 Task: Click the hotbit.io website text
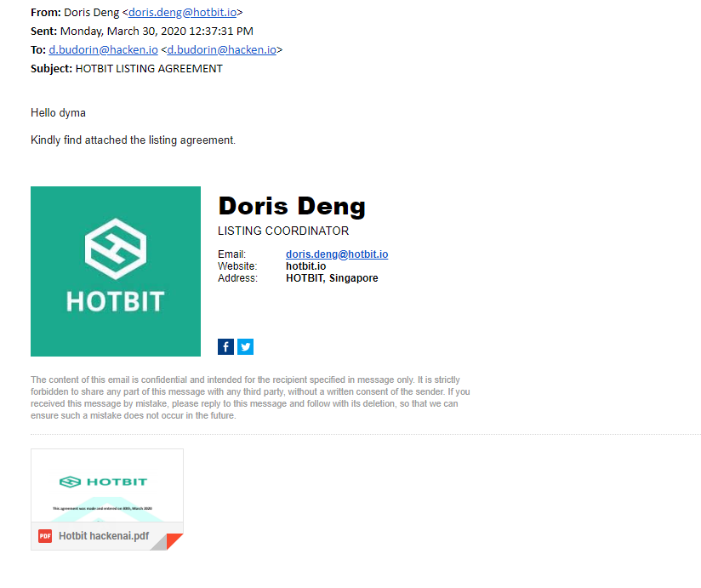pyautogui.click(x=305, y=266)
